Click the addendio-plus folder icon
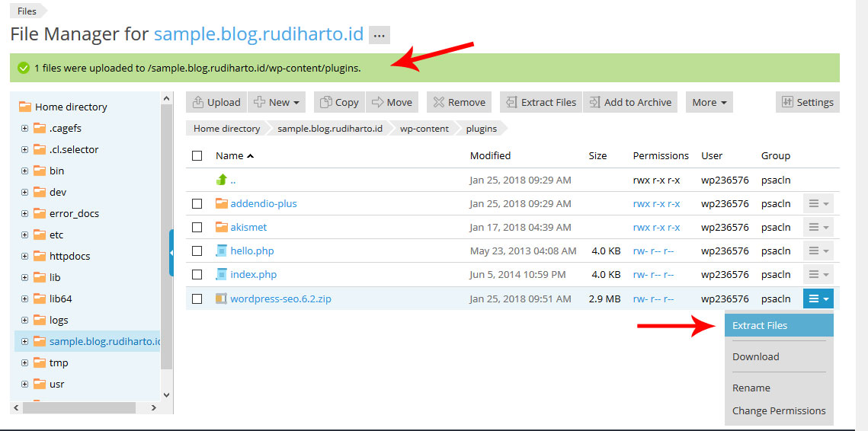 click(x=222, y=203)
